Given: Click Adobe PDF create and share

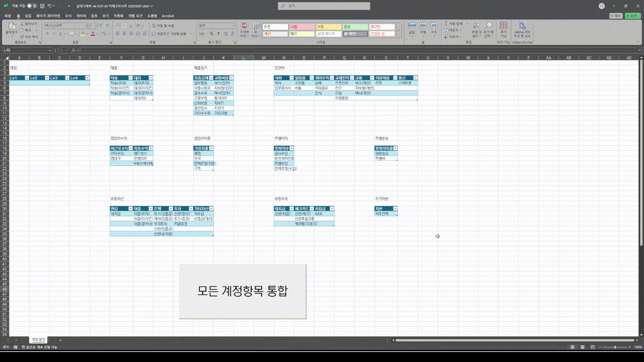Looking at the screenshot, I should tap(522, 29).
